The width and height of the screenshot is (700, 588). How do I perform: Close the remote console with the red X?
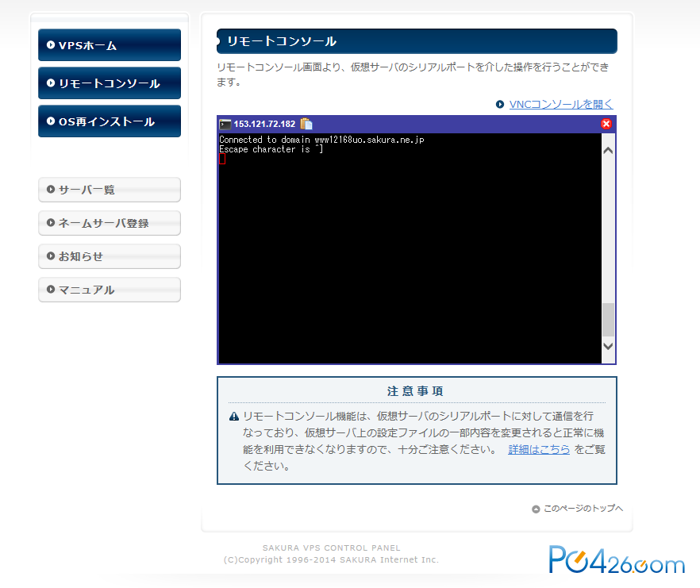[x=606, y=124]
